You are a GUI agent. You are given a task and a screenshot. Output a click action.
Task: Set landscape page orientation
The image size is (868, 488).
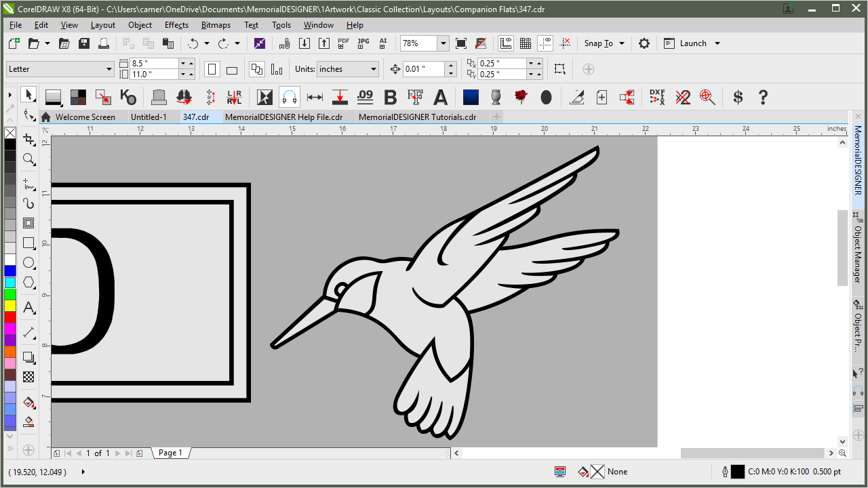(x=231, y=69)
